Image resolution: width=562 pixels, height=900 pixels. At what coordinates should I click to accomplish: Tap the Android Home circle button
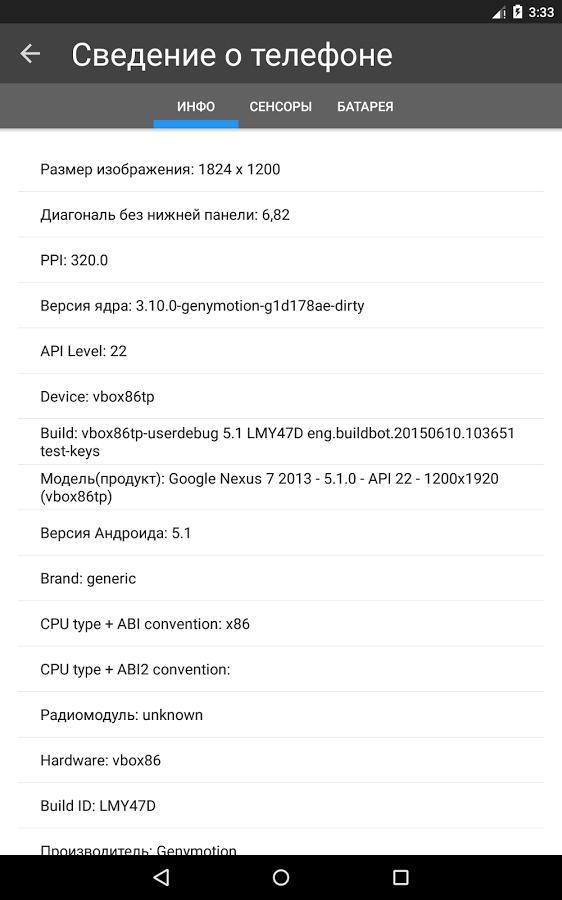[x=281, y=877]
